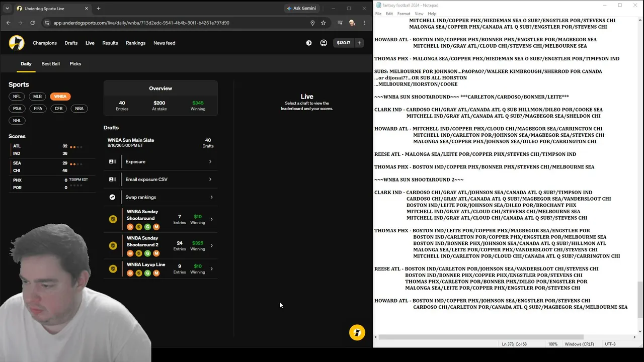Click the coin icon beside WNBA Layup Line
This screenshot has height=362, width=644.
pyautogui.click(x=113, y=268)
